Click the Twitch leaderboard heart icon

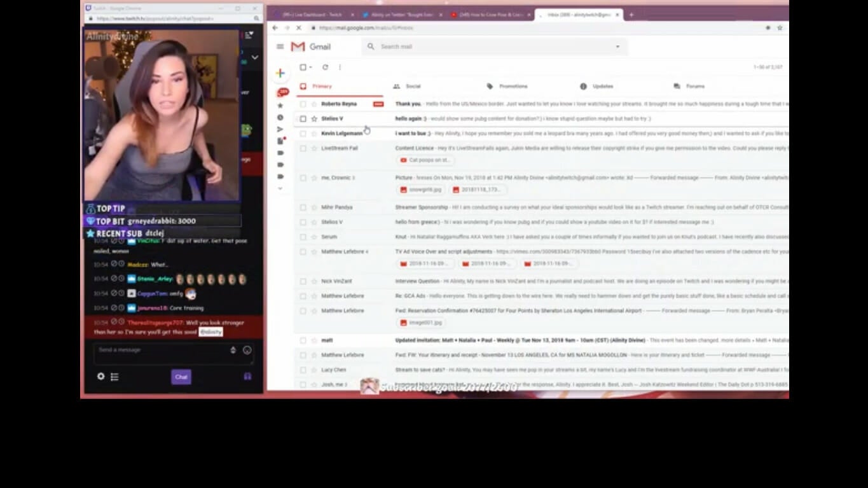click(x=249, y=35)
